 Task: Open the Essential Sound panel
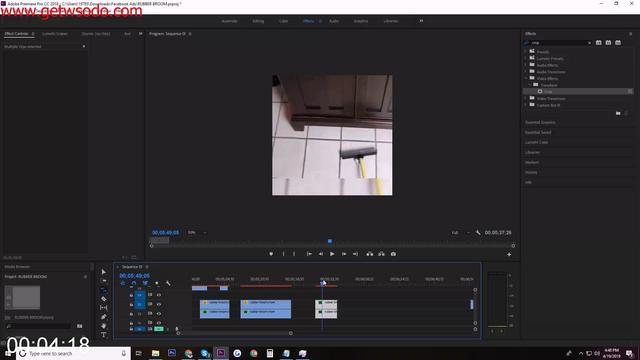(538, 132)
